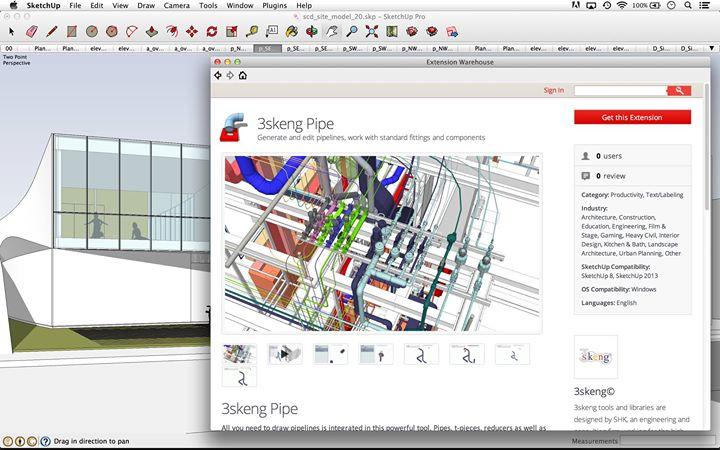Pick the Move tool with four arrows

click(x=192, y=32)
